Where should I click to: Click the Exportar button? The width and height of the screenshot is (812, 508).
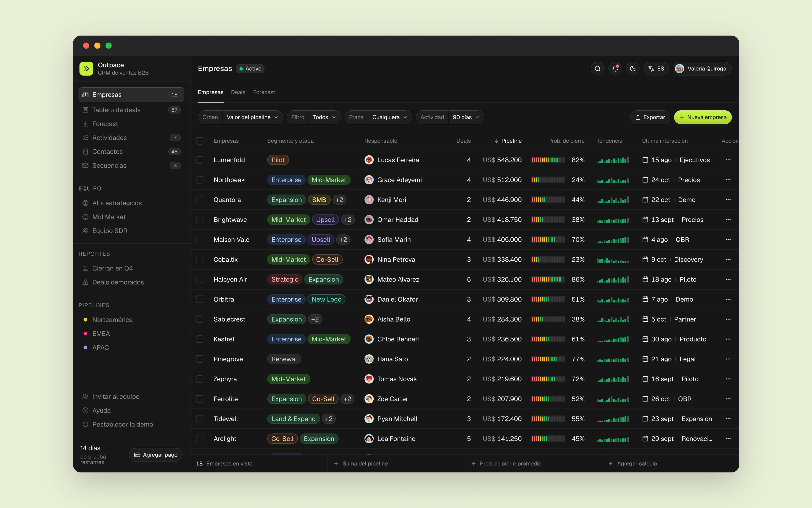coord(650,117)
